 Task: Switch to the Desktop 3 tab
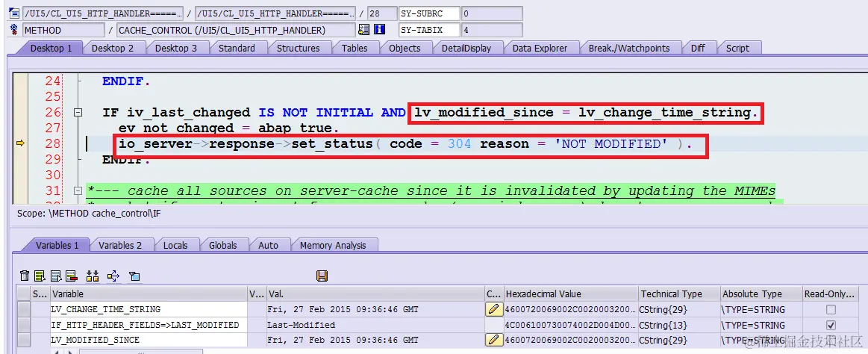click(175, 49)
